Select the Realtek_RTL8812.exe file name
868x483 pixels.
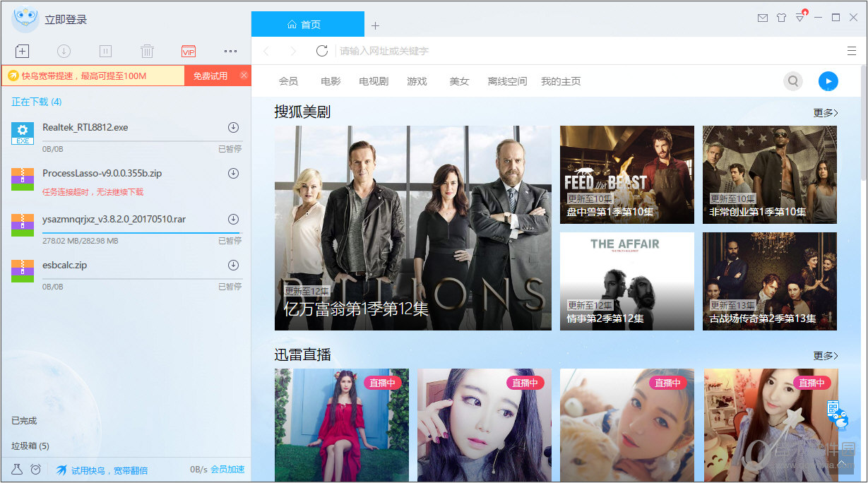coord(85,127)
